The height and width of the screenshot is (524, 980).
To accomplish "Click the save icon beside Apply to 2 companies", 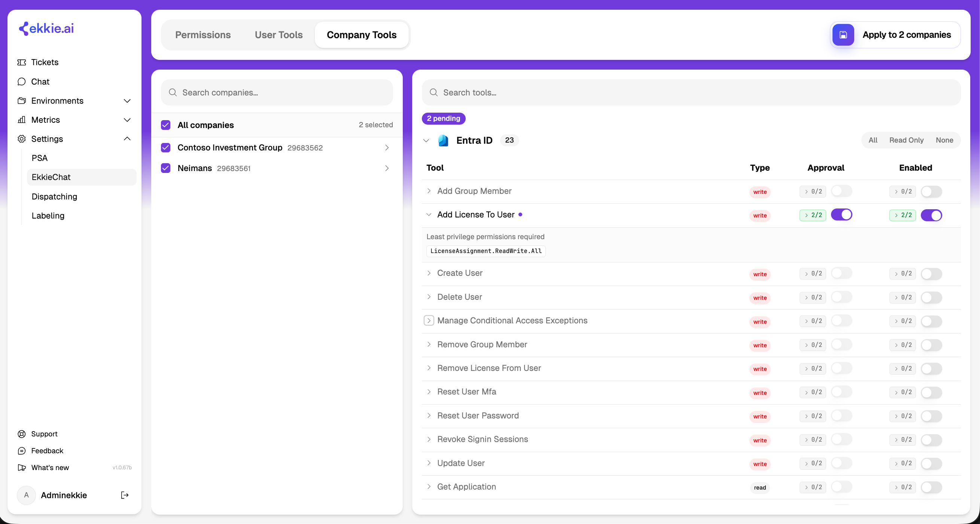I will pyautogui.click(x=843, y=34).
